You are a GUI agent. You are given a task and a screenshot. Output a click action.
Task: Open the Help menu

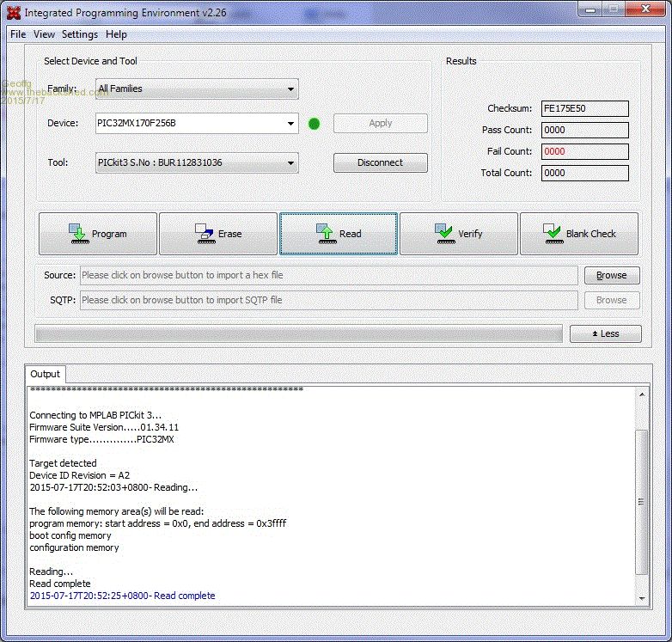tap(116, 34)
